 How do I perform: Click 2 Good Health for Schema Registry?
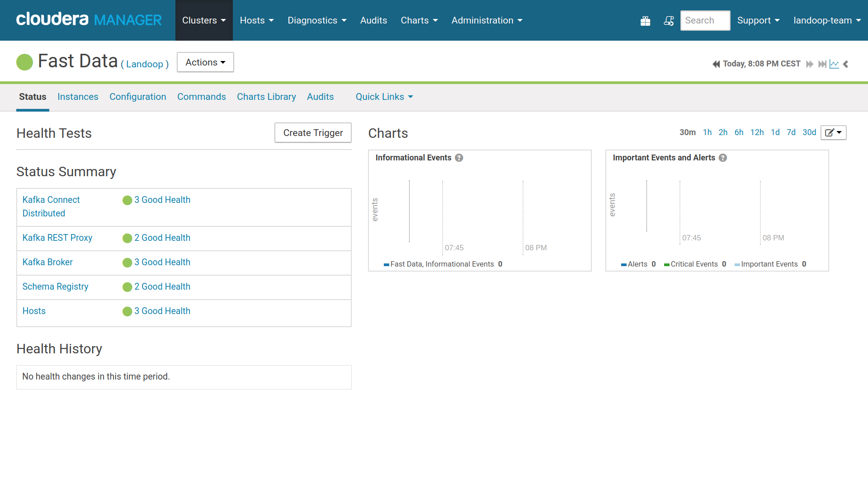click(162, 286)
